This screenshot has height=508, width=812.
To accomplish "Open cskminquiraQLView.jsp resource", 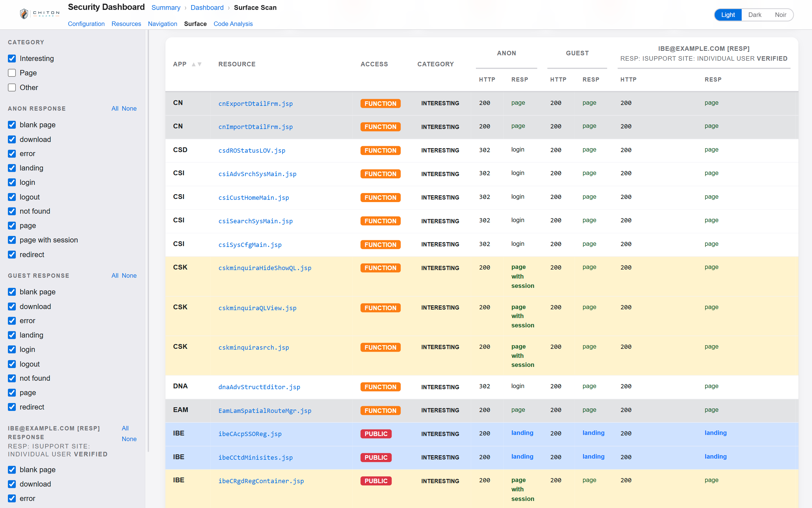I will 257,308.
